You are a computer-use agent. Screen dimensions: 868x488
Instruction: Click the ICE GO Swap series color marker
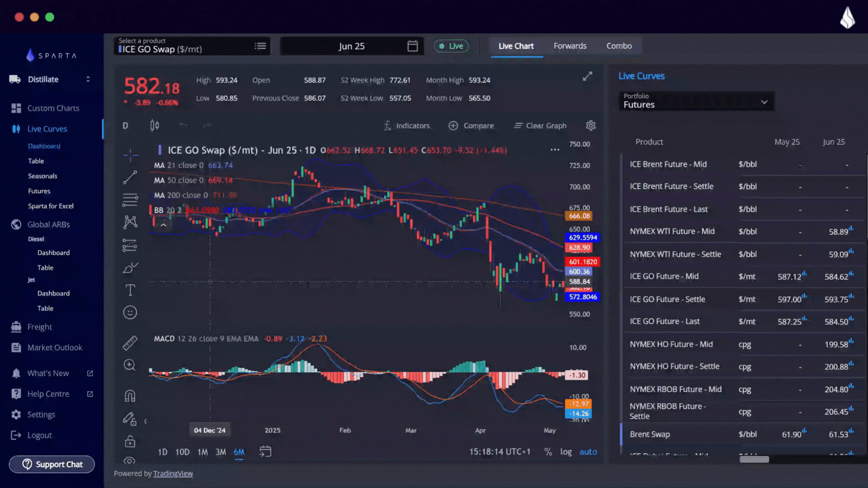click(x=160, y=150)
